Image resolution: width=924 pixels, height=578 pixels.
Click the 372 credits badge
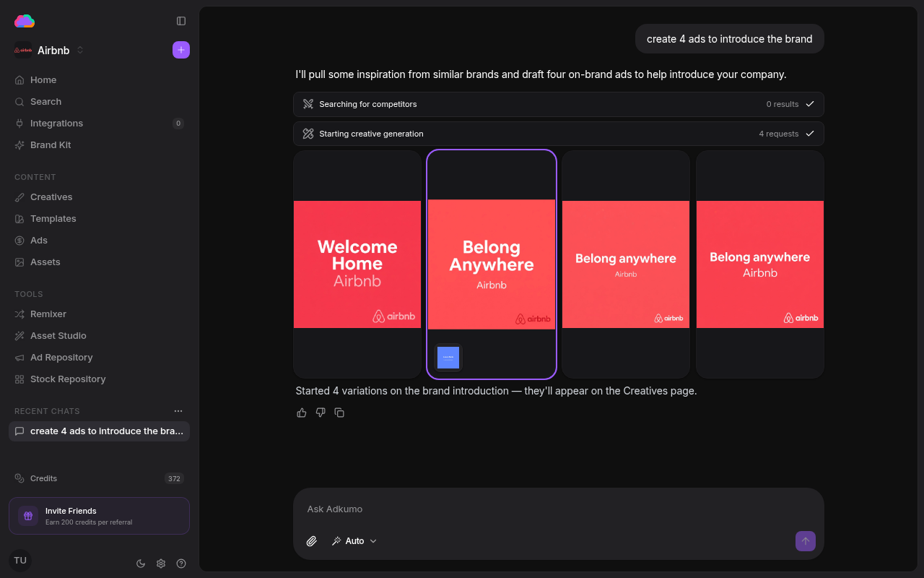click(x=174, y=478)
